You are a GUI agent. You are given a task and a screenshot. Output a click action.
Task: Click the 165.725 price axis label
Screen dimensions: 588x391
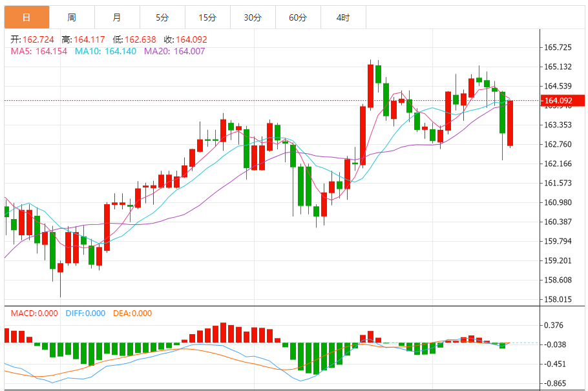point(558,47)
